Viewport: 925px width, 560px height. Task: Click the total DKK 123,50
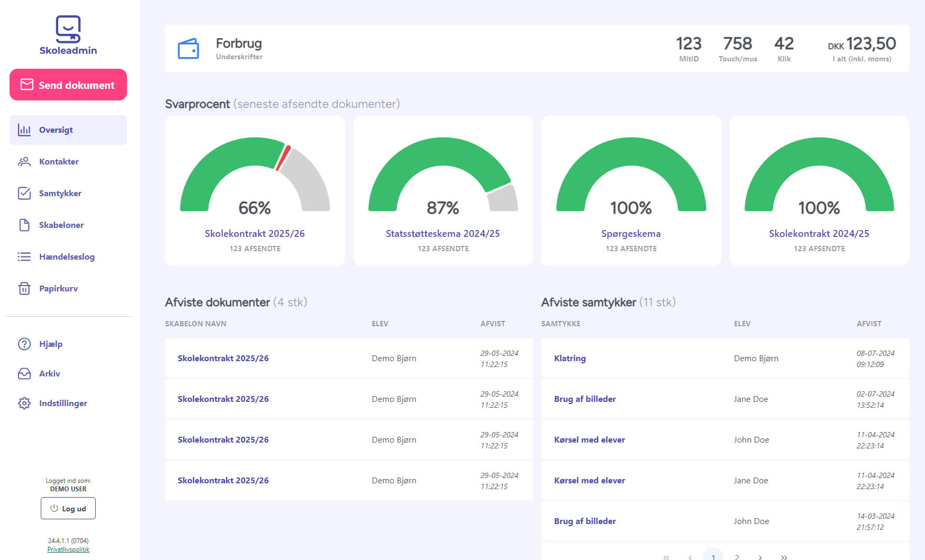(862, 43)
